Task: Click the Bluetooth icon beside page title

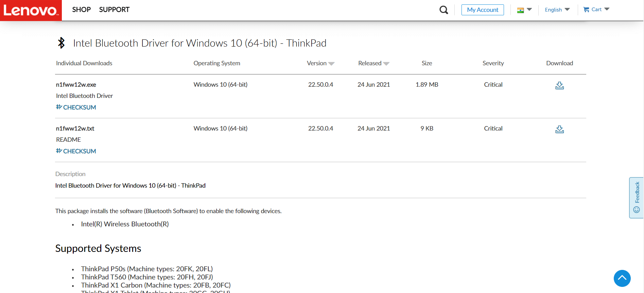Action: pos(61,43)
